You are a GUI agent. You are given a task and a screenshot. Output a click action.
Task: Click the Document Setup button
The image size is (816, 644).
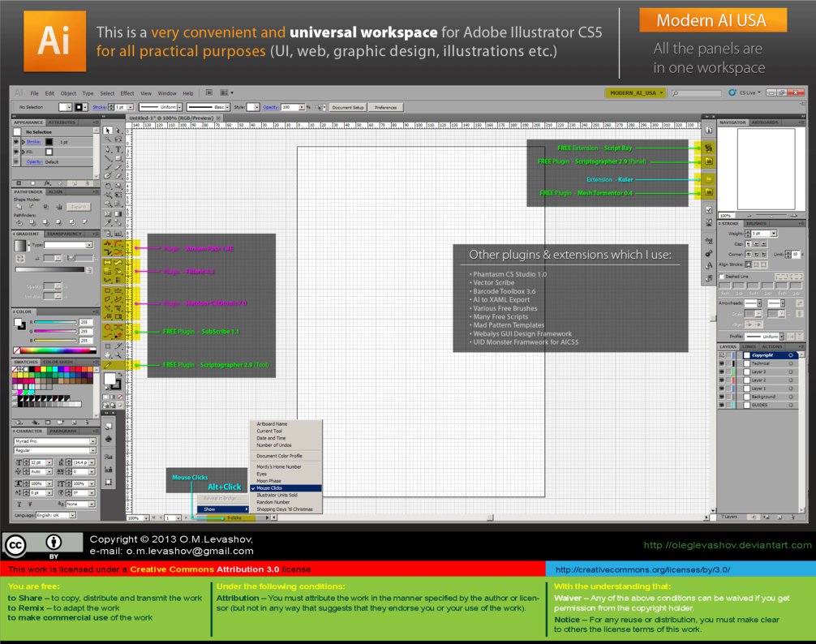(348, 107)
